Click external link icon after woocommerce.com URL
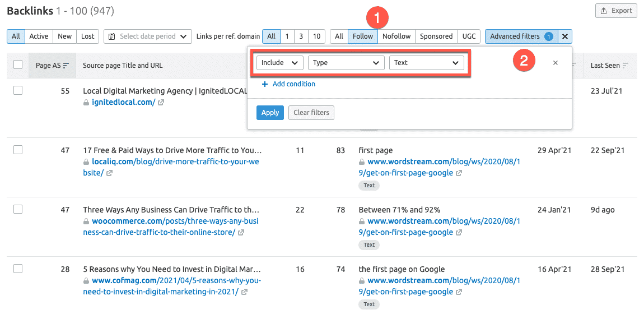This screenshot has height=314, width=644. tap(241, 233)
